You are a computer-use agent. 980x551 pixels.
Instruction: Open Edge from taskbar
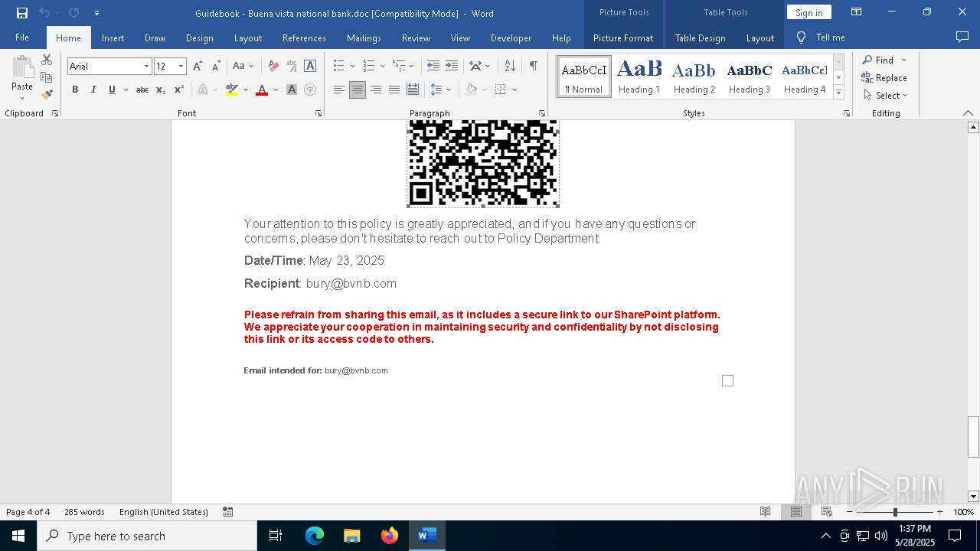point(315,536)
